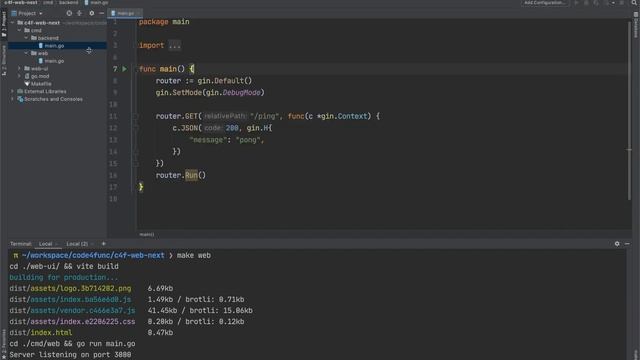The height and width of the screenshot is (360, 640).
Task: Click the backend breadcrumb in navigation bar
Action: click(x=69, y=2)
